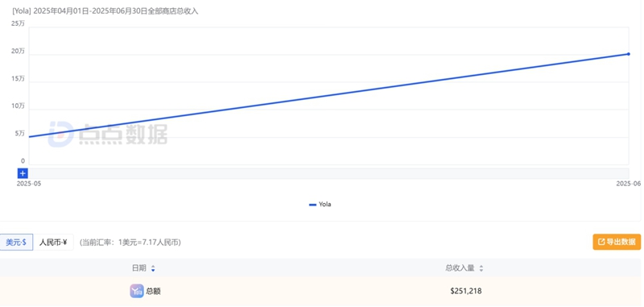Click the 2025-06 x-axis label
644x307 pixels.
point(629,184)
